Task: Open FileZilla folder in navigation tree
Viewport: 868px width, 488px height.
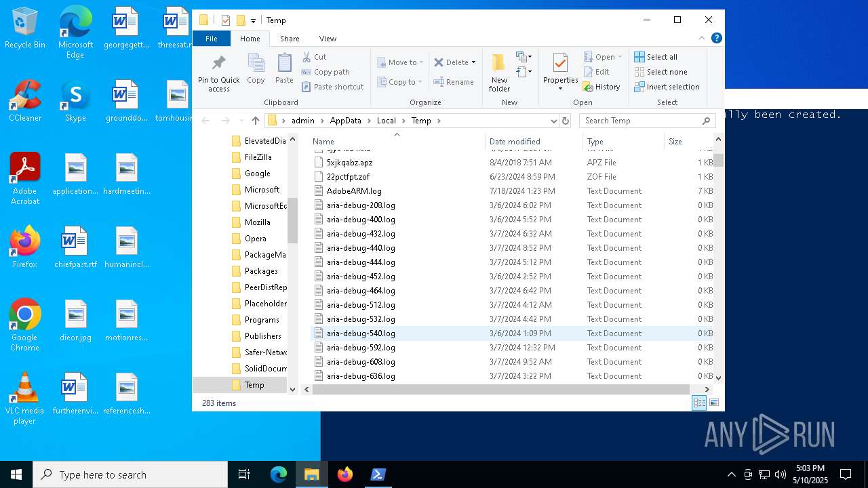Action: [258, 157]
